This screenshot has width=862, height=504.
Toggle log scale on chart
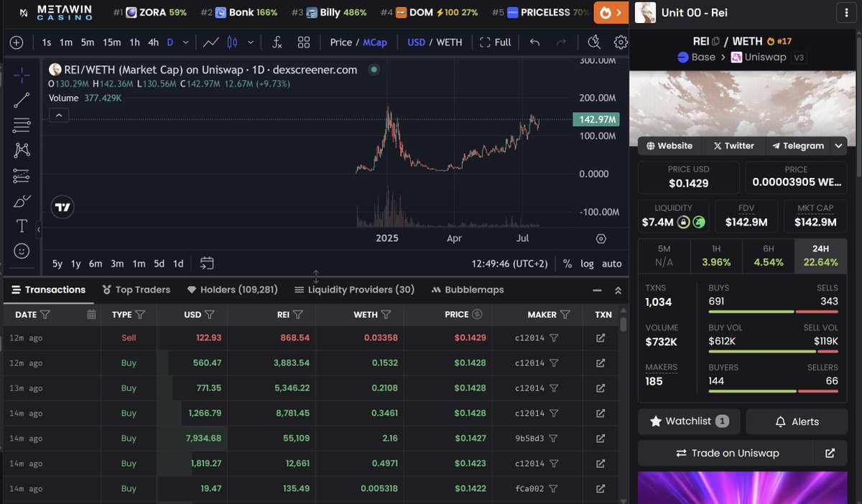(x=588, y=263)
